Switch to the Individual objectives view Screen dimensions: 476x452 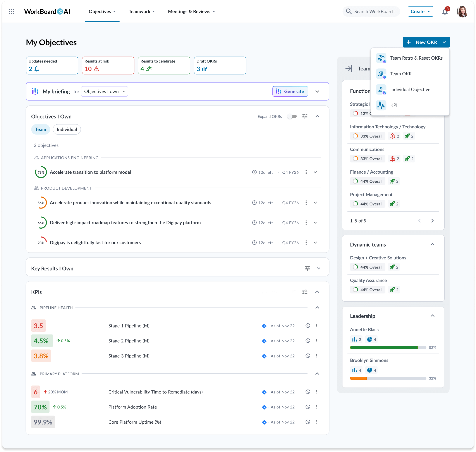point(67,129)
